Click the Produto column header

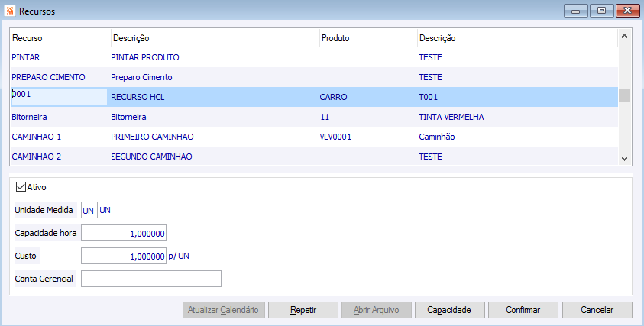coord(368,38)
